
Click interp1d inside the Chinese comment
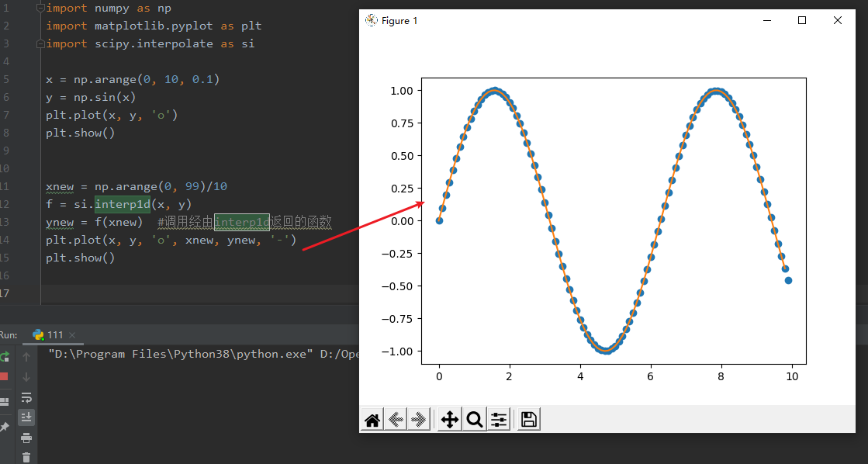tap(242, 223)
